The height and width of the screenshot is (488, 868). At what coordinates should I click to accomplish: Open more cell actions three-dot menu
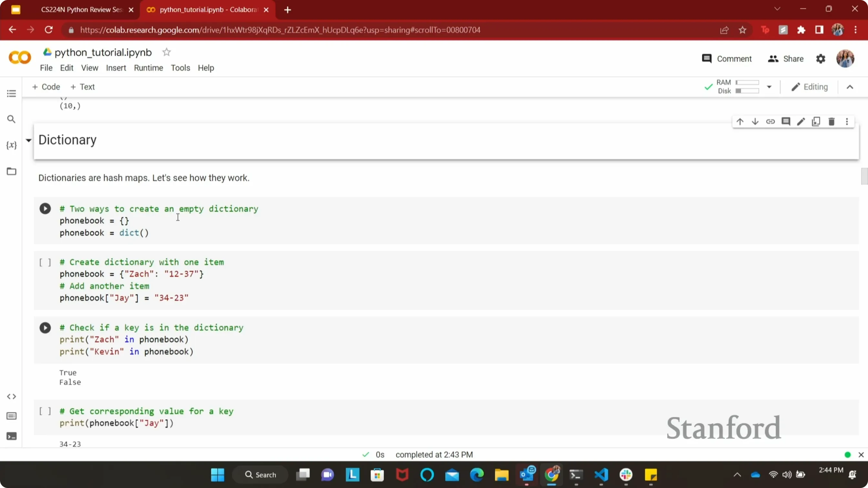tap(847, 122)
